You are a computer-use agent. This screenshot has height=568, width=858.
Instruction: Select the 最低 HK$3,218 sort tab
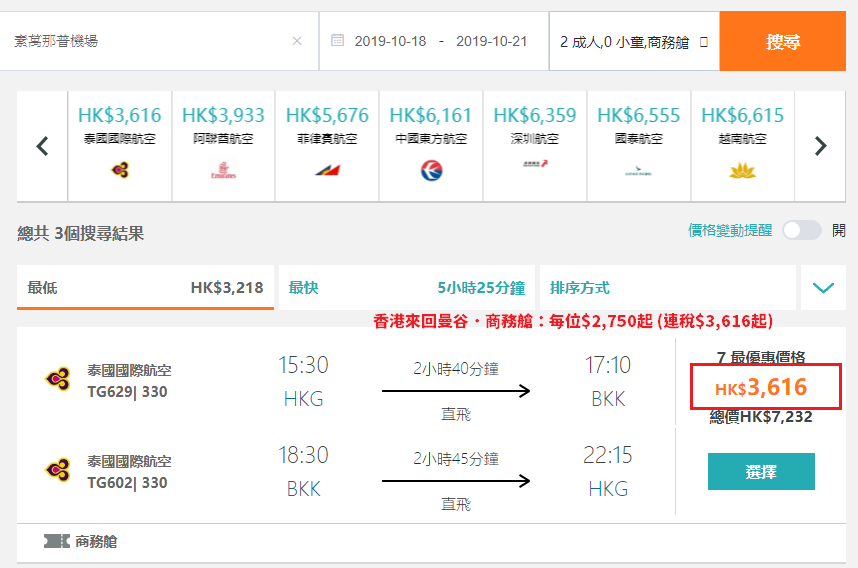pos(145,287)
